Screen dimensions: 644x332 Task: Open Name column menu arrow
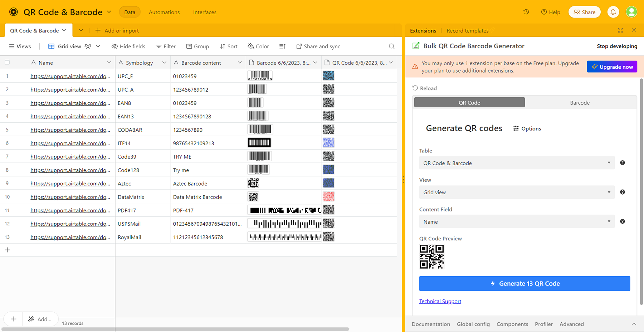[109, 62]
